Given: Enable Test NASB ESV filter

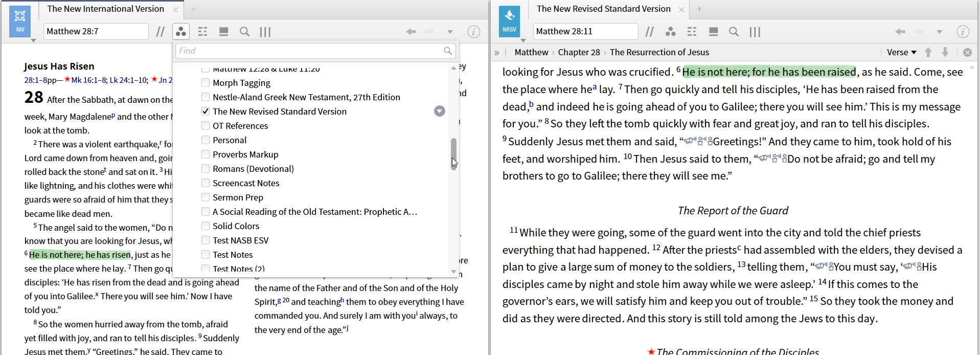Looking at the screenshot, I should coord(206,240).
